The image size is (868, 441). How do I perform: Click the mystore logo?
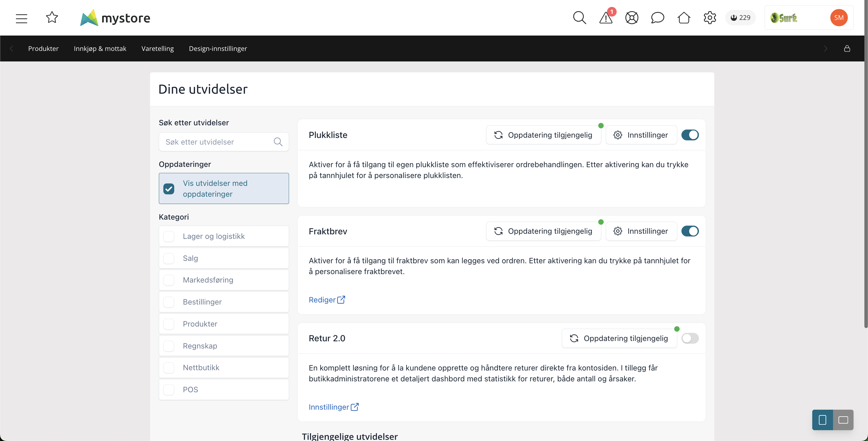tap(115, 18)
